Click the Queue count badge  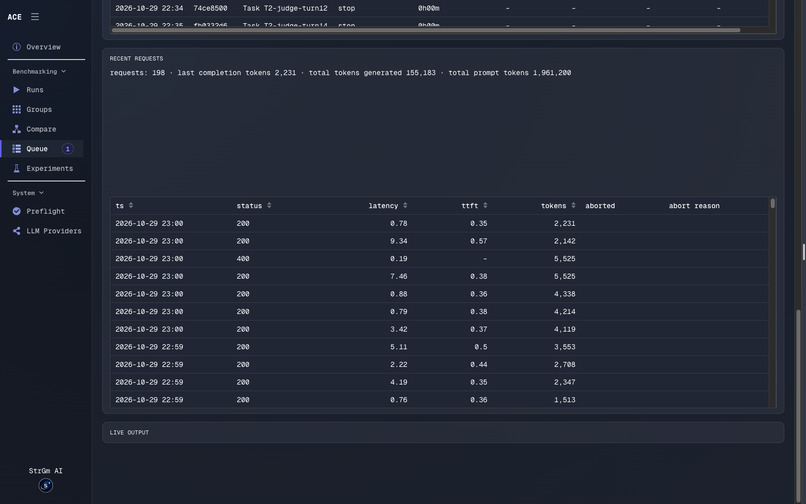click(67, 149)
